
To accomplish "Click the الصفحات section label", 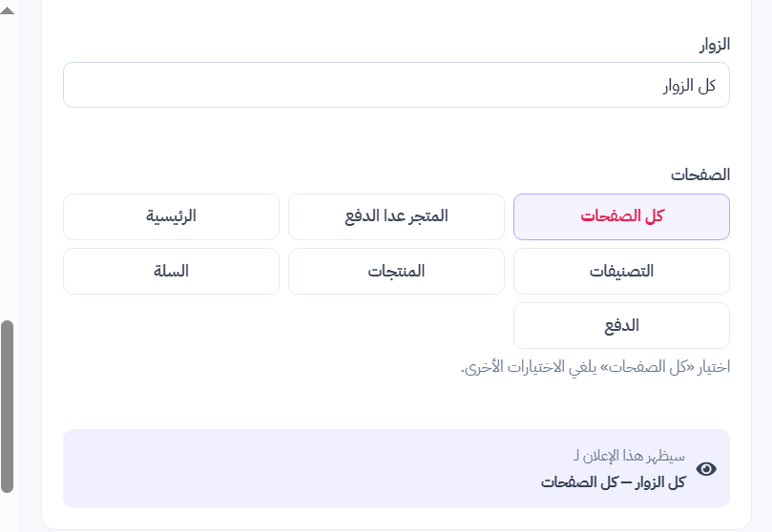I will (700, 175).
